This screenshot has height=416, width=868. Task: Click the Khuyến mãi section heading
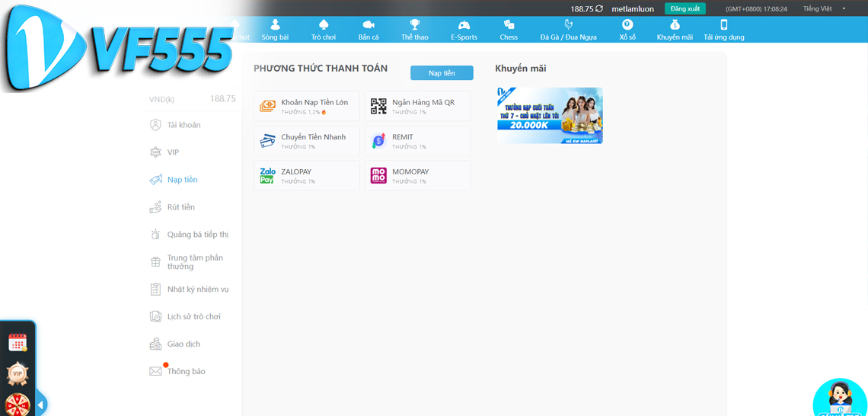(x=521, y=69)
